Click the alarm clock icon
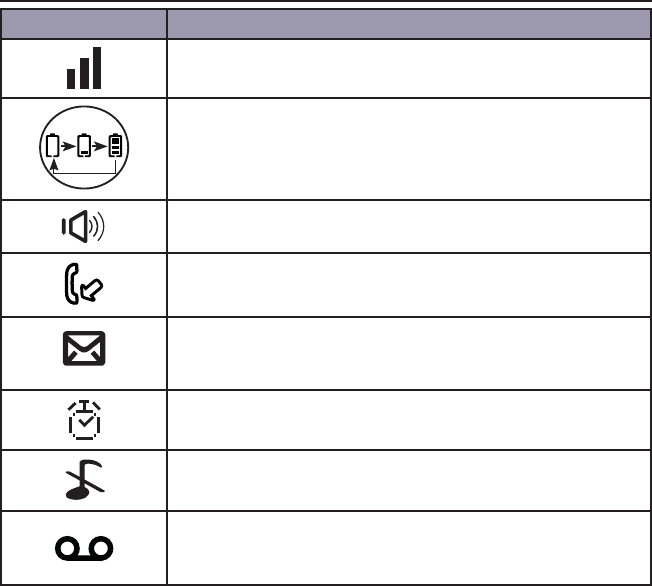The width and height of the screenshot is (652, 586). pyautogui.click(x=84, y=420)
